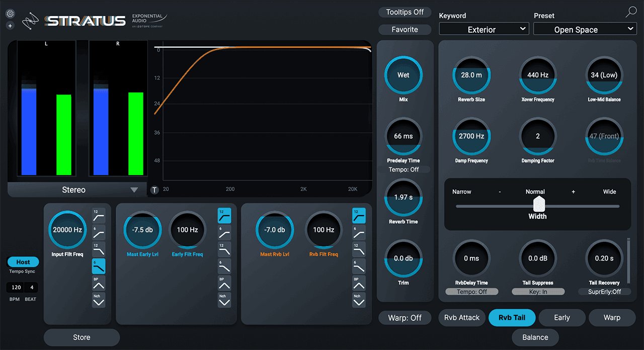The width and height of the screenshot is (644, 350).
Task: Click the Wide label on Width slider
Action: [x=609, y=192]
